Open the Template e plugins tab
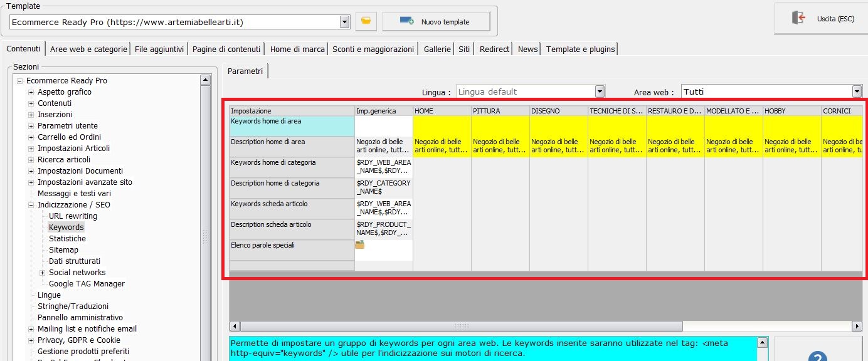Screen dimensions: 868x361 pyautogui.click(x=580, y=49)
